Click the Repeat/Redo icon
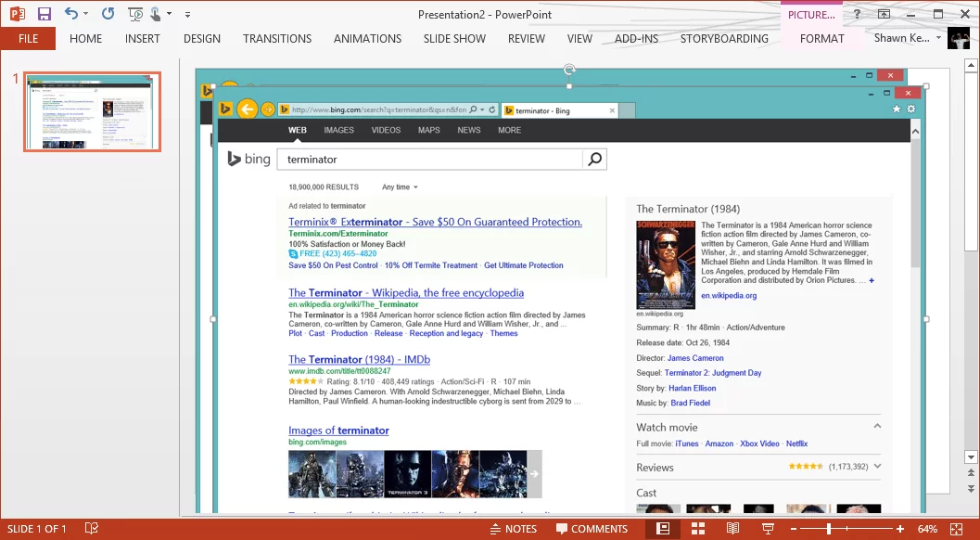Image resolution: width=980 pixels, height=540 pixels. point(108,14)
